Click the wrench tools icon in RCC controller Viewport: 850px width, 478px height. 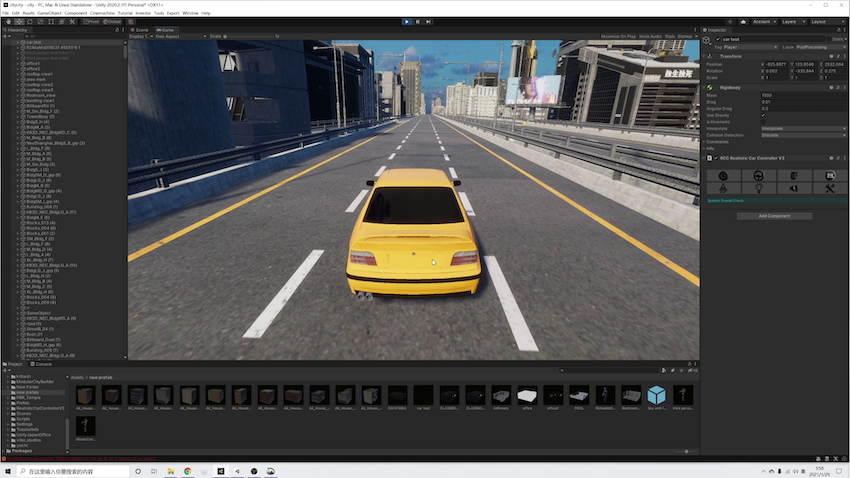(829, 188)
